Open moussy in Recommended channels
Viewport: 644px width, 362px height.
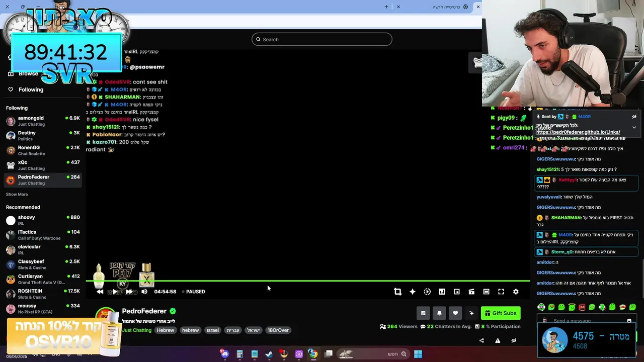coord(43,308)
